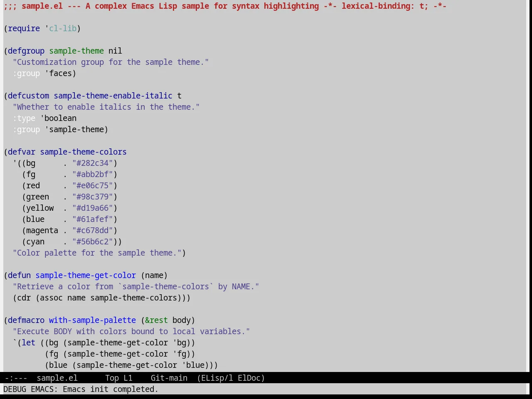Click the 'Color palette for the sample theme.' docstring

click(x=97, y=253)
